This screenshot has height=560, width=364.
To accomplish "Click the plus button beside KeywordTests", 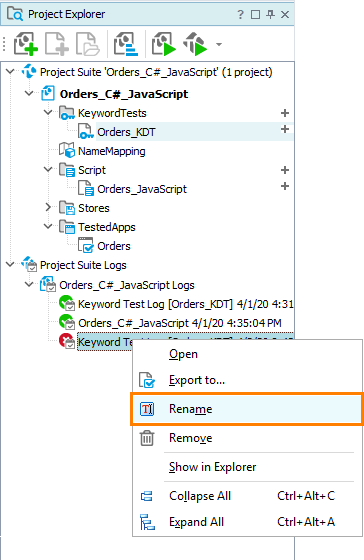I will click(x=285, y=113).
